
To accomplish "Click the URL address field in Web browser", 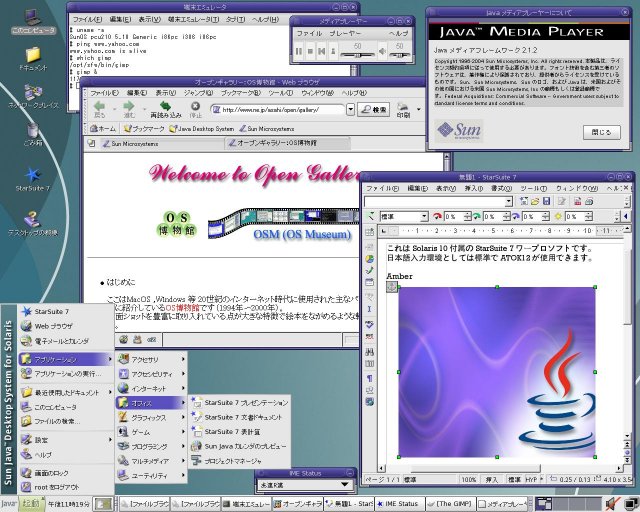I will point(278,109).
